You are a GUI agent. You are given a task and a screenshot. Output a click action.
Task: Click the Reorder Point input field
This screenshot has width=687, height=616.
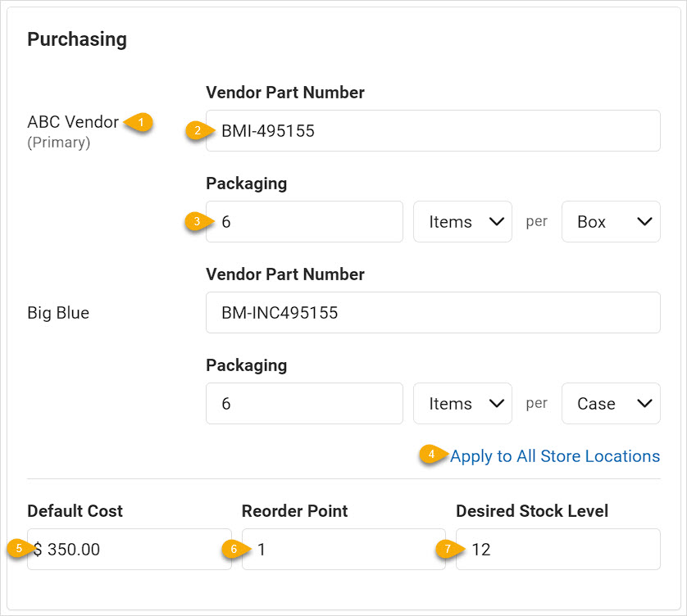click(343, 549)
